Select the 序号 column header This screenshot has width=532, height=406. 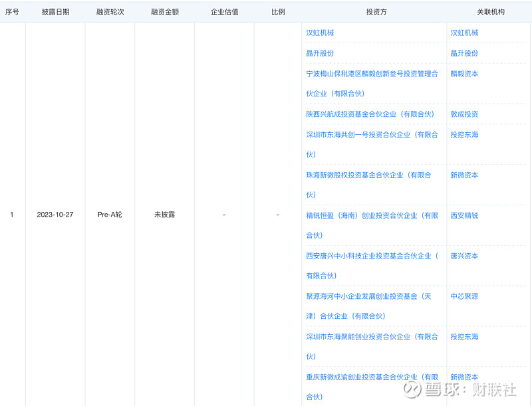[x=12, y=12]
